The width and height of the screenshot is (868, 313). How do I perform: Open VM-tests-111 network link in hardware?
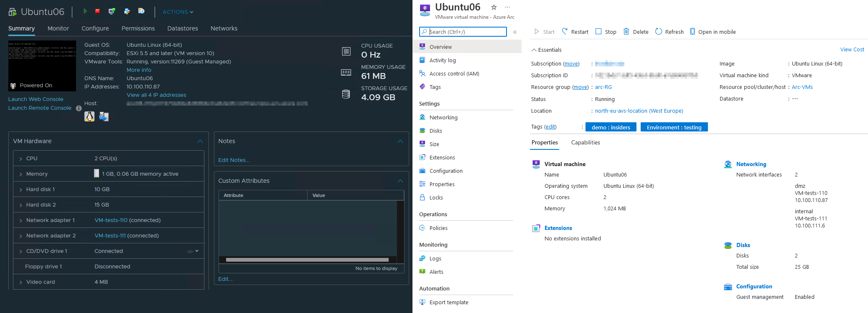click(110, 236)
